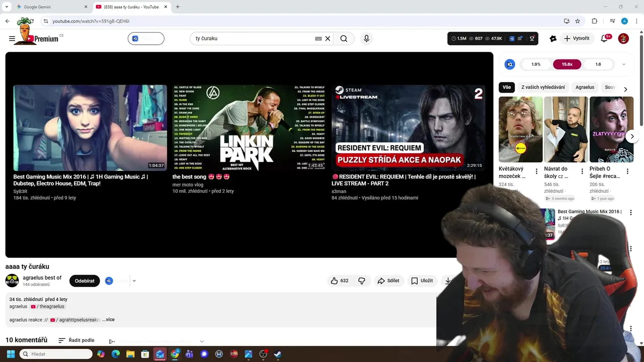This screenshot has height=362, width=644.
Task: Open the YouTube hamburger guide menu
Action: tap(12, 39)
